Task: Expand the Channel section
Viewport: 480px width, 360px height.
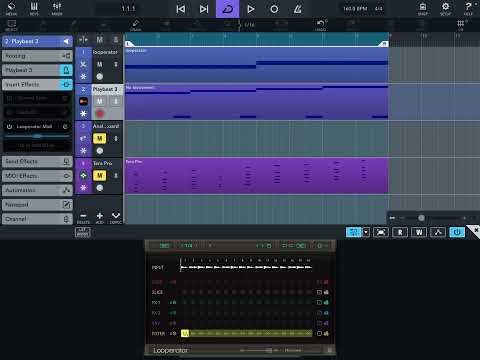Action: tap(37, 219)
